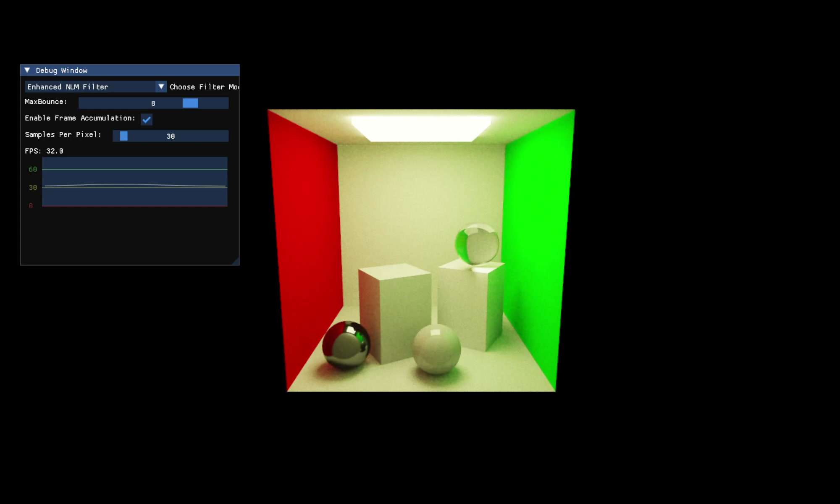Viewport: 840px width, 504px height.
Task: Click the Enhanced NLM Filter combo box
Action: click(96, 87)
